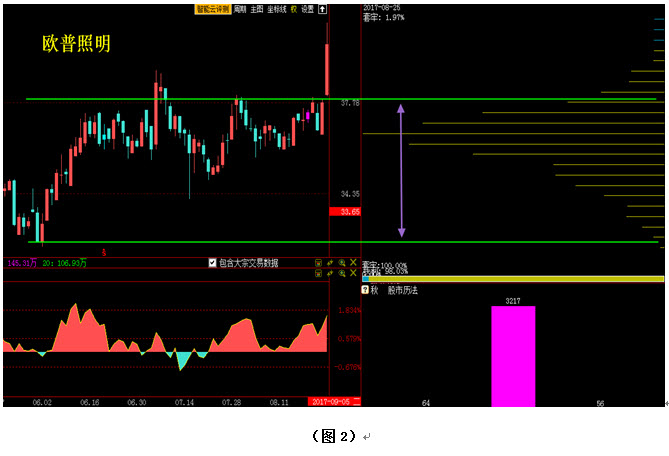Open the 坐标线 axis lines menu
This screenshot has width=669, height=456.
point(276,8)
